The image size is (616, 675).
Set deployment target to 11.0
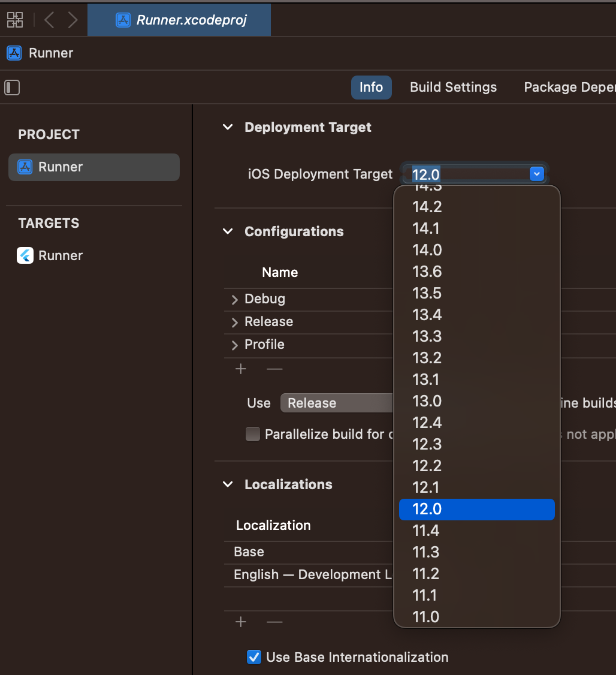(476, 617)
